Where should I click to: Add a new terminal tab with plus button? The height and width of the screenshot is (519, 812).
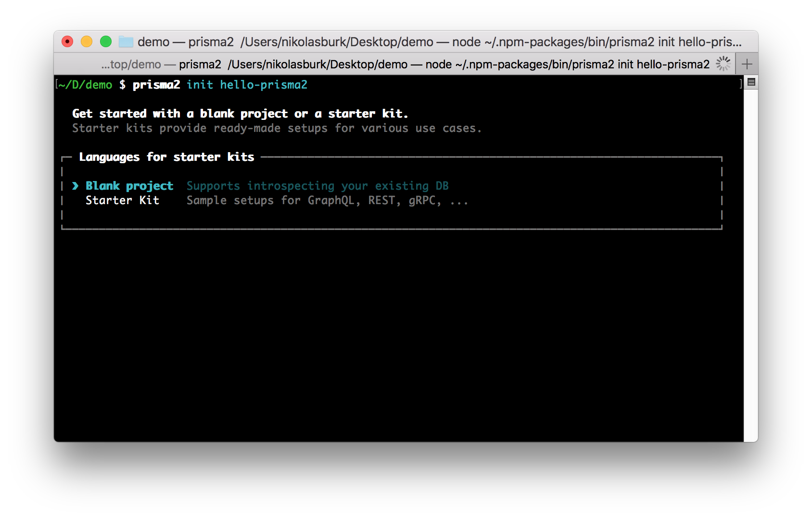pos(747,64)
